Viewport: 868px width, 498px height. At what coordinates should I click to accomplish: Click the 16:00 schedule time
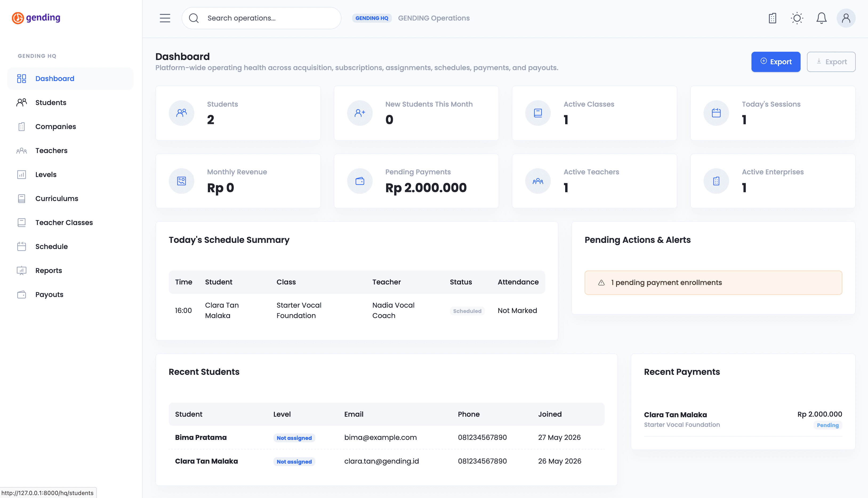tap(183, 311)
